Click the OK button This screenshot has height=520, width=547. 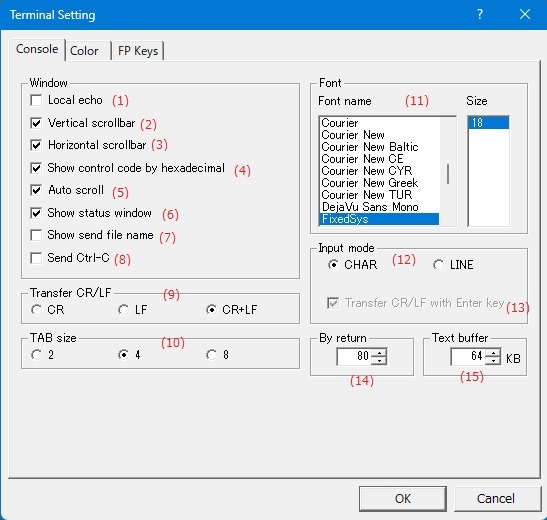403,498
